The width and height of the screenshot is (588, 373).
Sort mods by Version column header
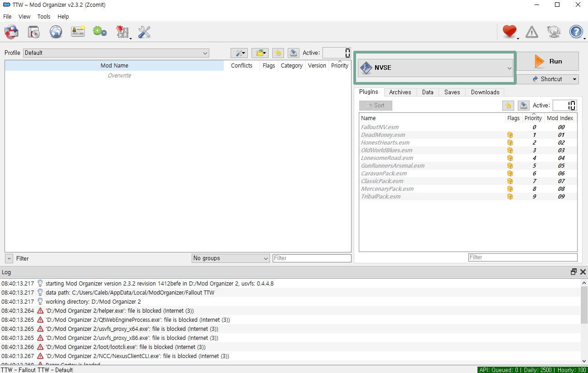[x=317, y=66]
